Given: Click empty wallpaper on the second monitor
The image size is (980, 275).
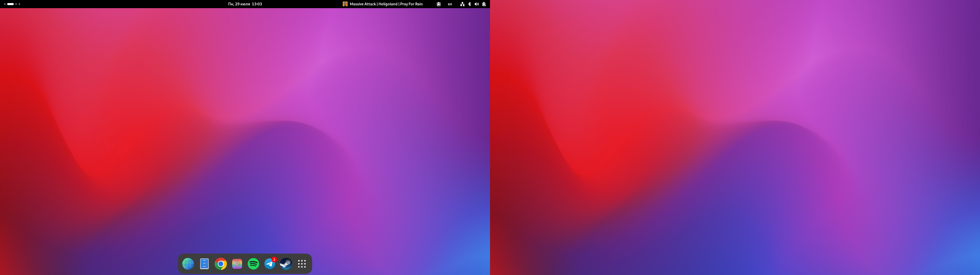Looking at the screenshot, I should pyautogui.click(x=734, y=137).
